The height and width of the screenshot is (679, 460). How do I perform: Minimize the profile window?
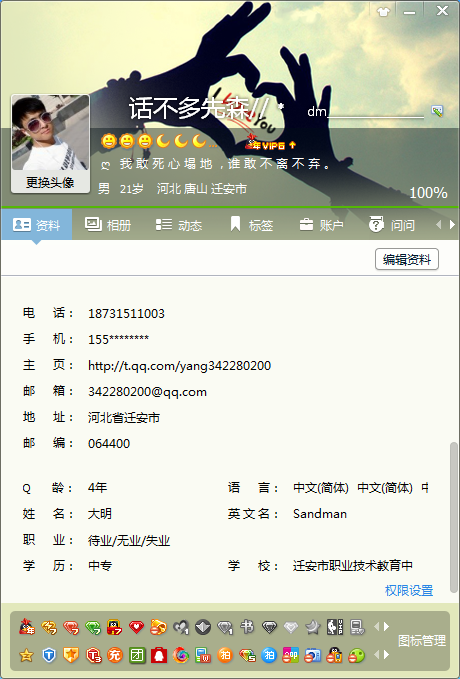[409, 12]
